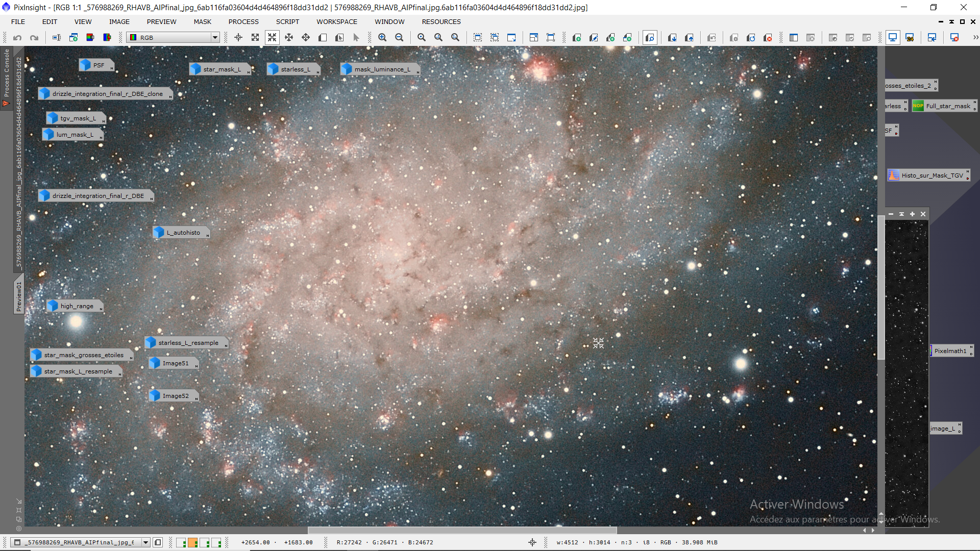The width and height of the screenshot is (980, 551).
Task: Click the Histo_sur_Mask_TGV process icon
Action: (x=929, y=176)
